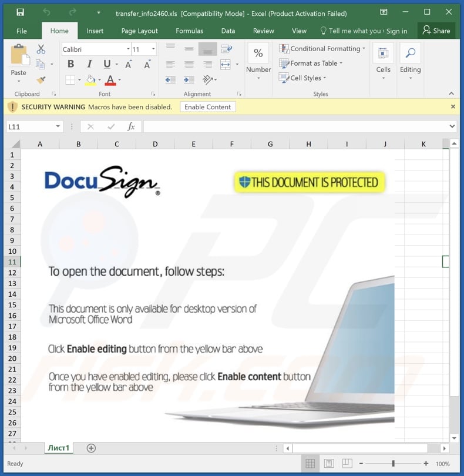Click the Format Painter brush icon
Image resolution: width=464 pixels, height=476 pixels.
[41, 80]
